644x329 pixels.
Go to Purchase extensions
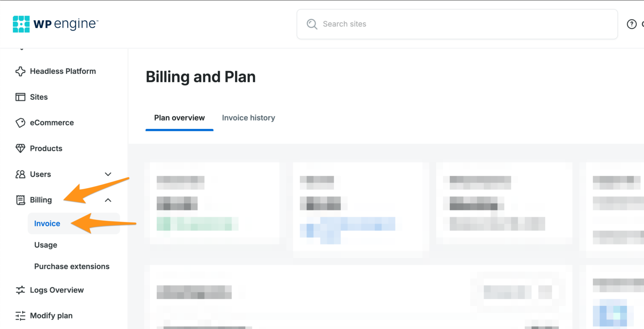coord(72,266)
